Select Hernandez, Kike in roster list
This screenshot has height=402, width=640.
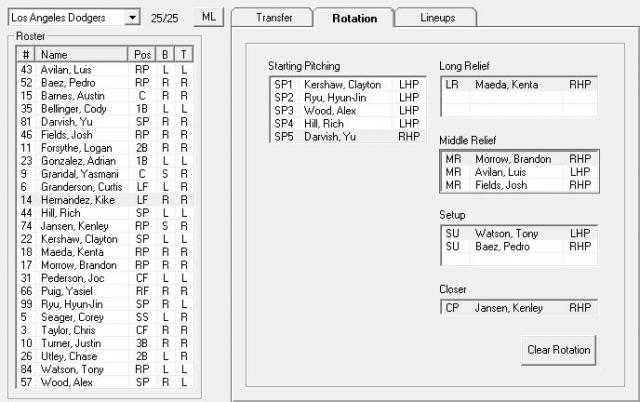coord(76,200)
